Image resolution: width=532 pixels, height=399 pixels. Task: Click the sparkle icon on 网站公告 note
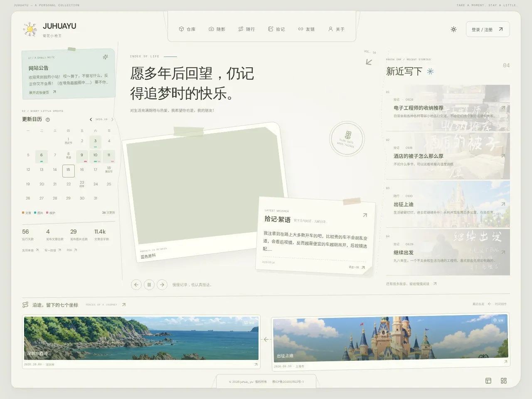click(x=105, y=57)
